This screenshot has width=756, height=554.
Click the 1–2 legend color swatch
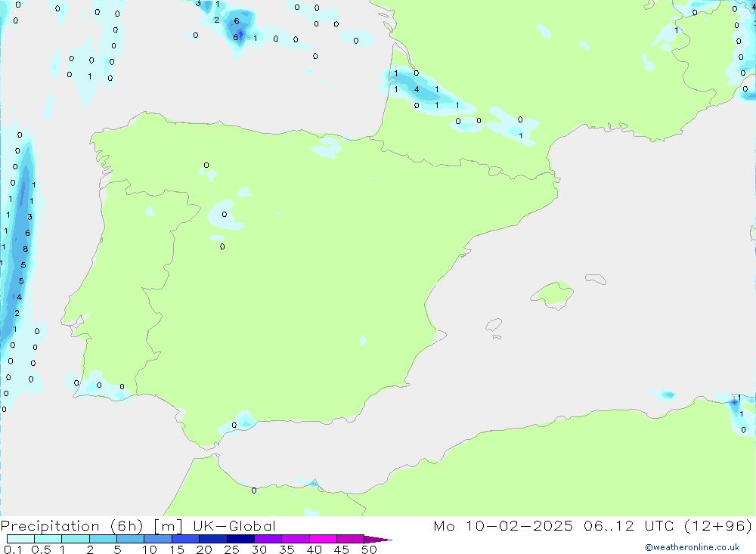[76, 539]
